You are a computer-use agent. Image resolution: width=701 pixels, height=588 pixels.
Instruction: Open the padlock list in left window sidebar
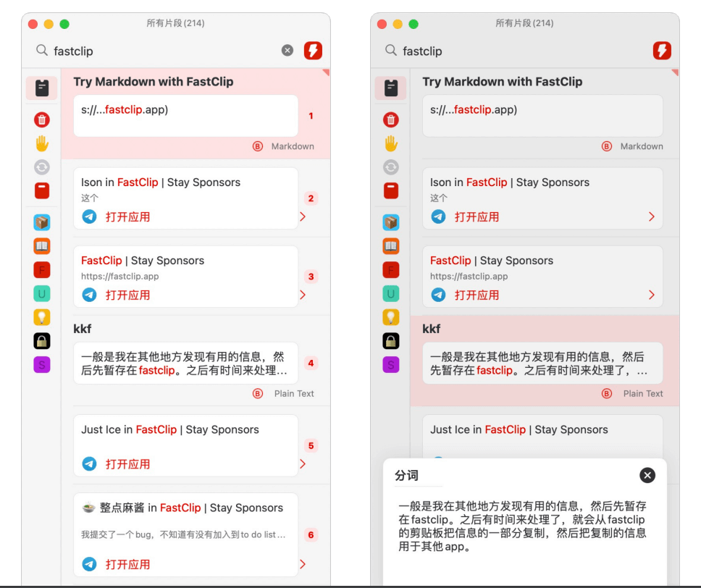point(41,341)
